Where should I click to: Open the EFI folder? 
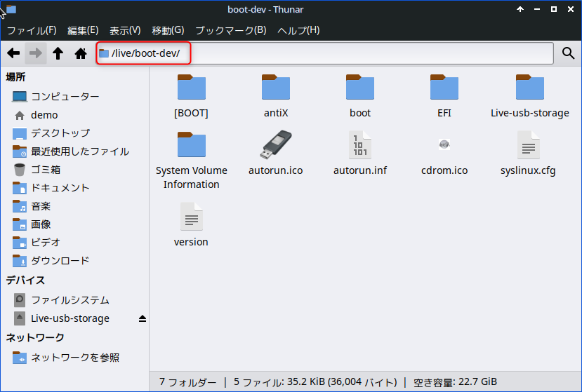(444, 88)
